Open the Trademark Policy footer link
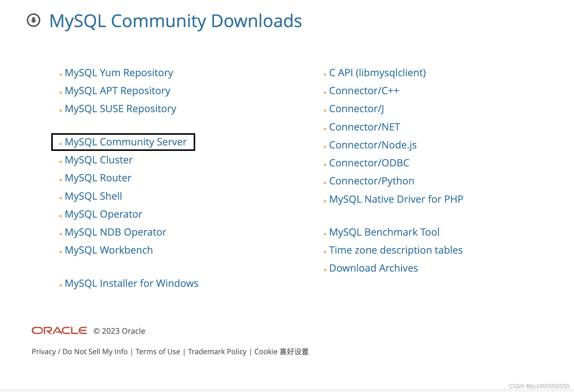The image size is (574, 392). pyautogui.click(x=217, y=352)
